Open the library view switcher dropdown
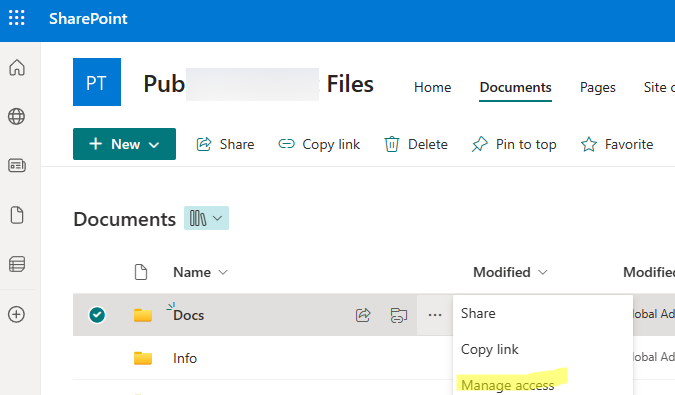The height and width of the screenshot is (395, 675). click(x=206, y=218)
